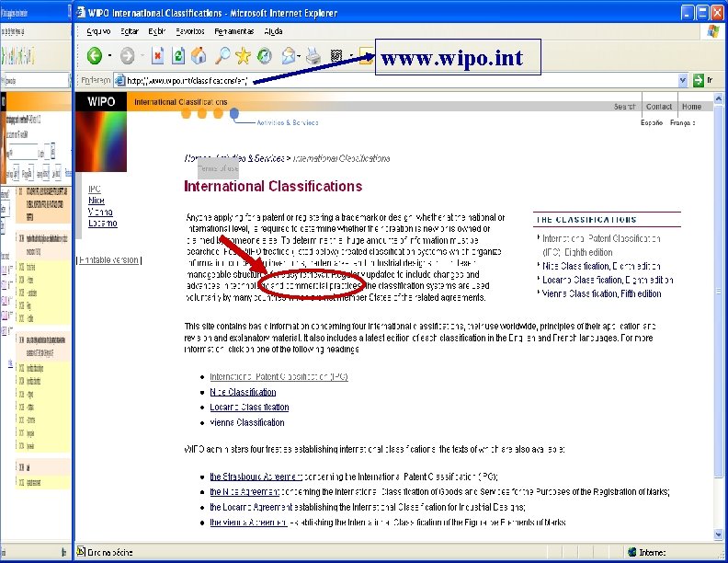Open Favorites with the yellow star icon
The image size is (728, 563).
[243, 56]
